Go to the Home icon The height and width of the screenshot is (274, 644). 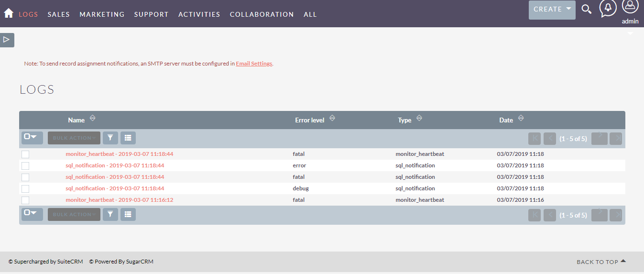click(9, 13)
